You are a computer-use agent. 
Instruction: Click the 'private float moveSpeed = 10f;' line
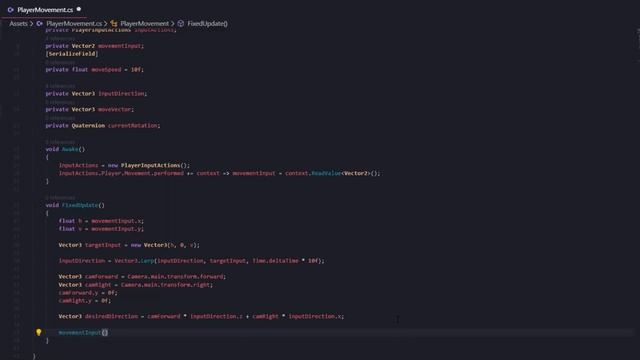coord(95,69)
